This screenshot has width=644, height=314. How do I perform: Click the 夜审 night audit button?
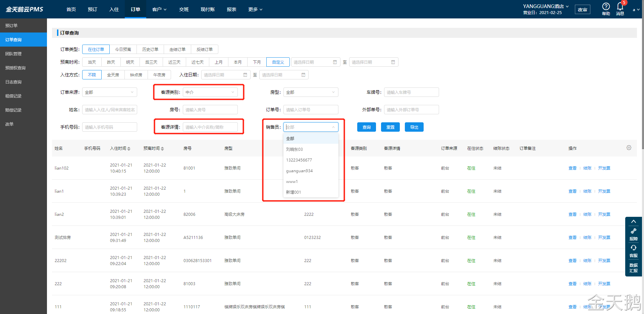583,10
